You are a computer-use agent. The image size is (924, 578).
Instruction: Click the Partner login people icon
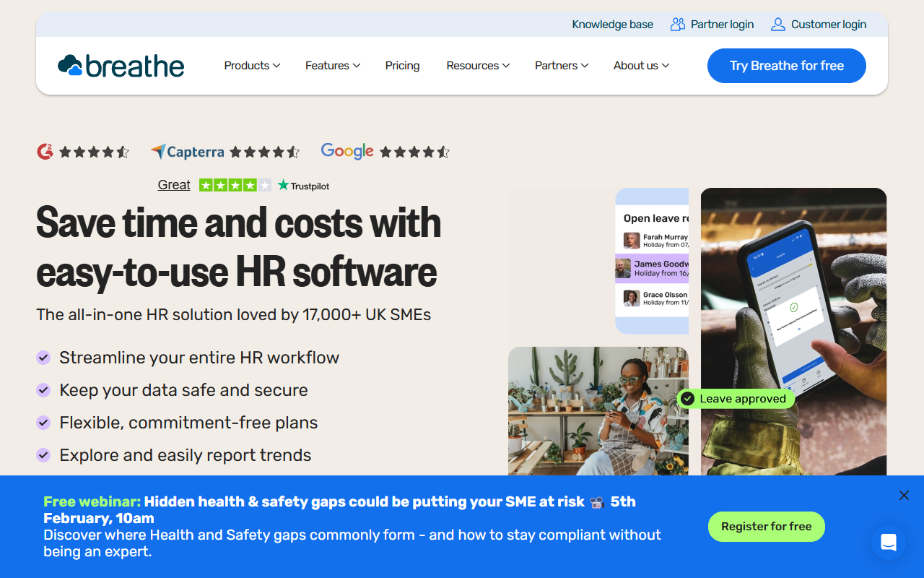(x=677, y=25)
